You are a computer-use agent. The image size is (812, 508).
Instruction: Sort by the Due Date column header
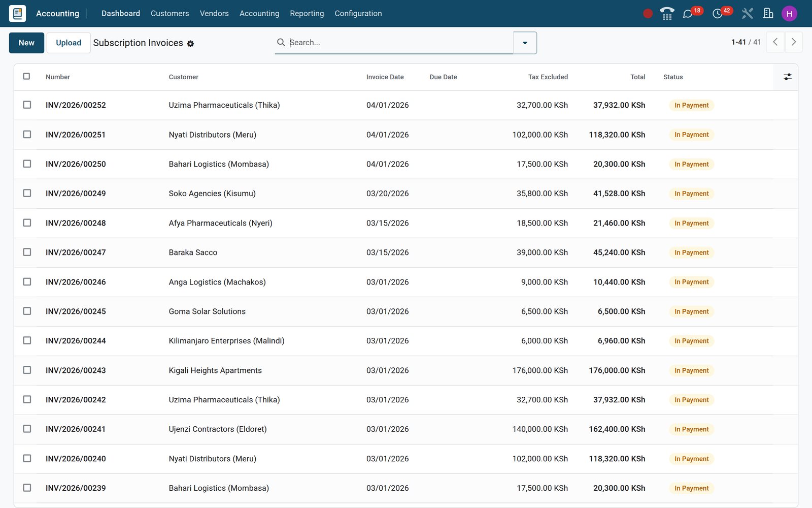443,77
